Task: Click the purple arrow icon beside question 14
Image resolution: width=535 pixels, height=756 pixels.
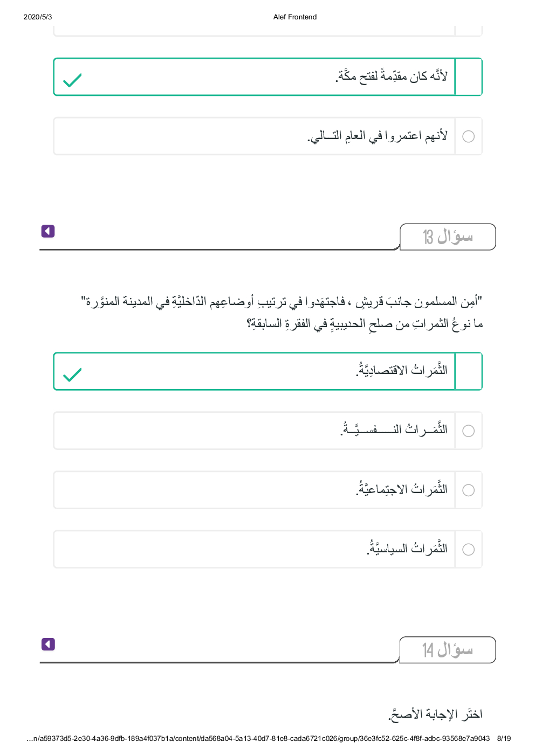Action: pyautogui.click(x=48, y=644)
